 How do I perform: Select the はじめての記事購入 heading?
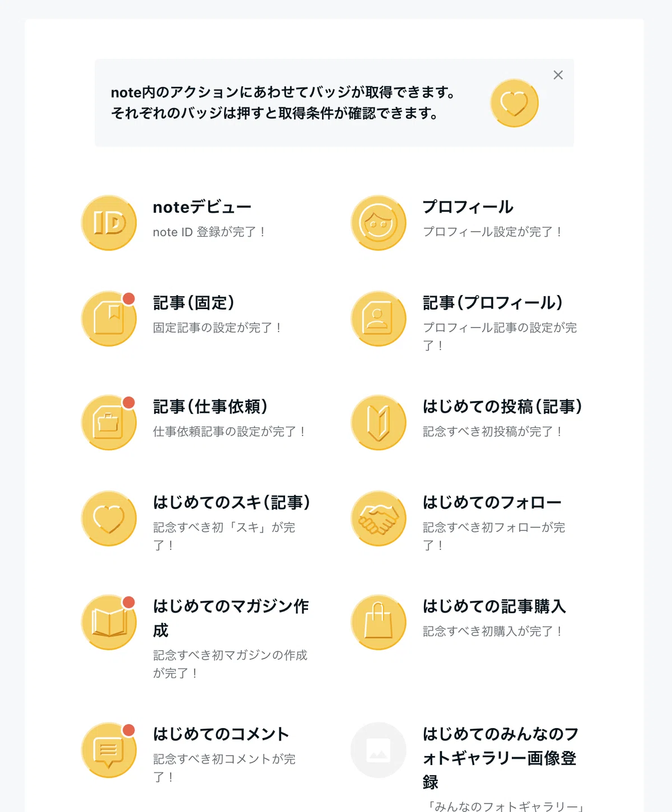click(x=494, y=606)
